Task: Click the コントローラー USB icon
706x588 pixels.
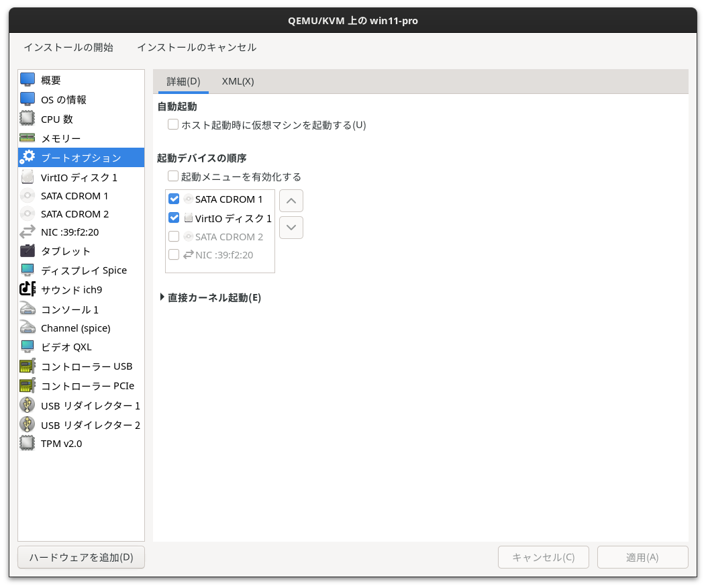Action: (x=27, y=366)
